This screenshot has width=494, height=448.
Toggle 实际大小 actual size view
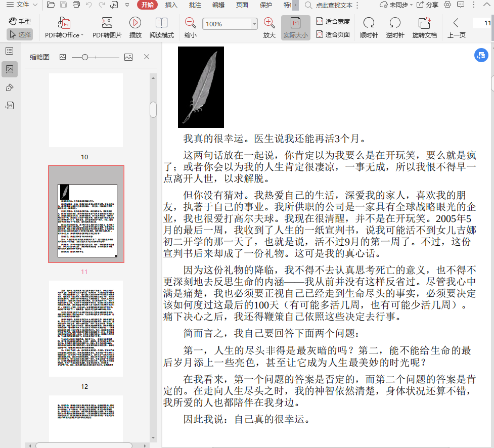coord(295,28)
